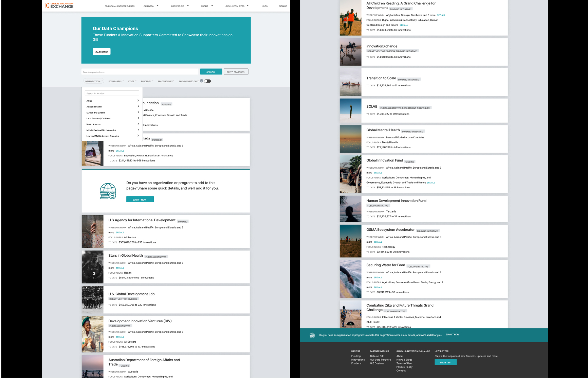
Task: Open the GIE Custom Sites dropdown
Action: pos(237,6)
